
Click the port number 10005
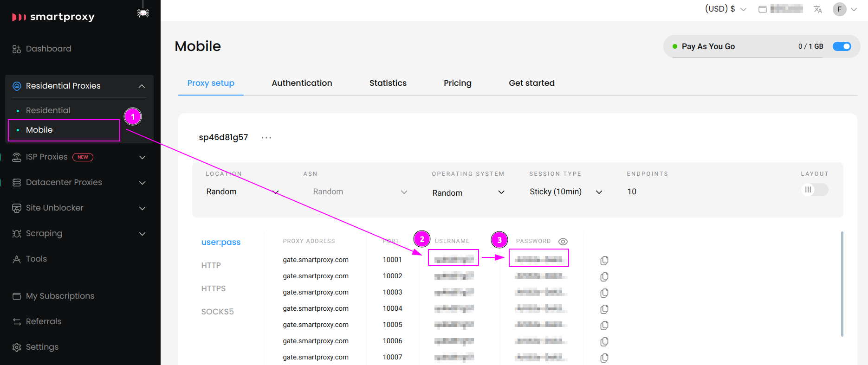click(x=392, y=325)
